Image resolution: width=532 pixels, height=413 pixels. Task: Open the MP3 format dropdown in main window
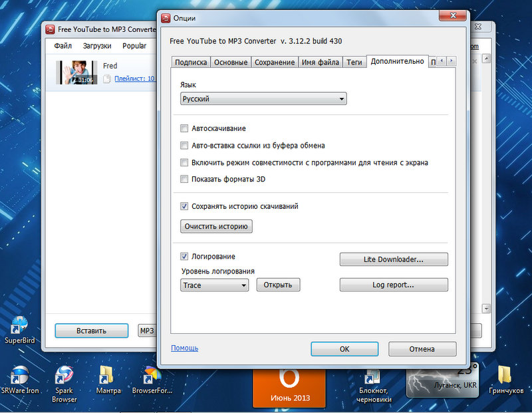(147, 331)
